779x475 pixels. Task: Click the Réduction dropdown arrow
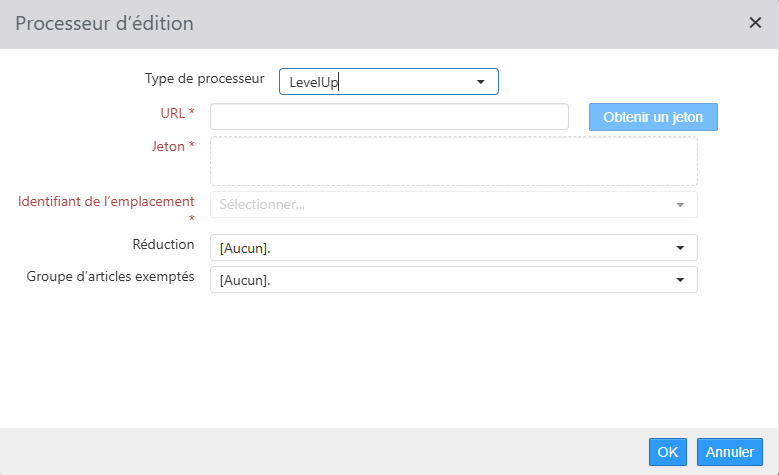pos(680,248)
